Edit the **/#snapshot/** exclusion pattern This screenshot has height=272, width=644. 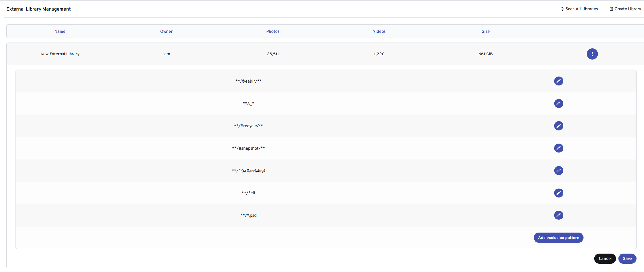tap(558, 148)
